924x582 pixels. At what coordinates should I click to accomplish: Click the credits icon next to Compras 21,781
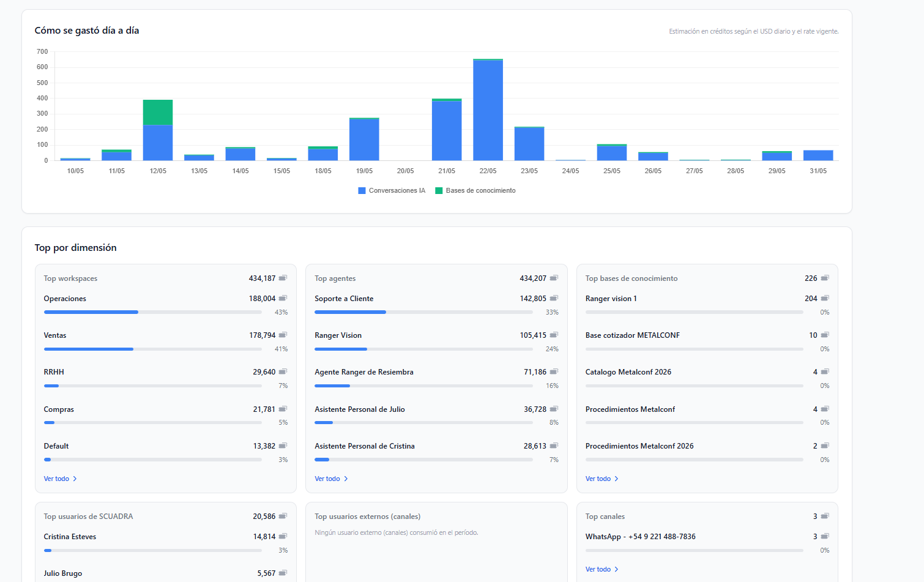point(283,409)
